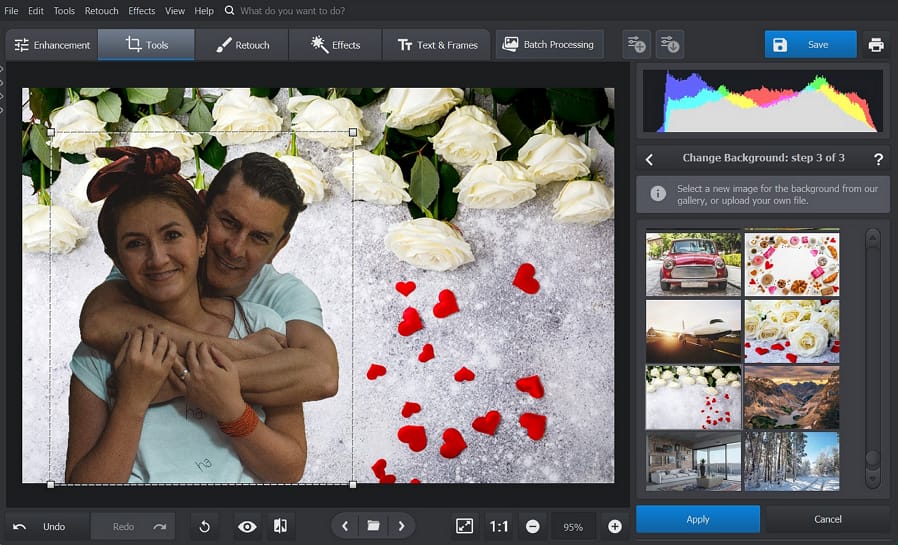
Task: Zoom out with the minus icon
Action: coord(533,526)
